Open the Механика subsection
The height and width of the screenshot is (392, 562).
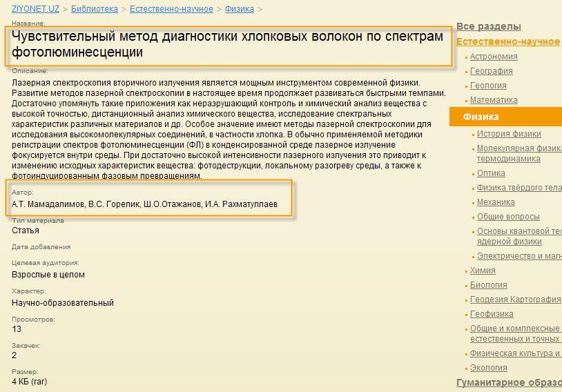point(496,202)
